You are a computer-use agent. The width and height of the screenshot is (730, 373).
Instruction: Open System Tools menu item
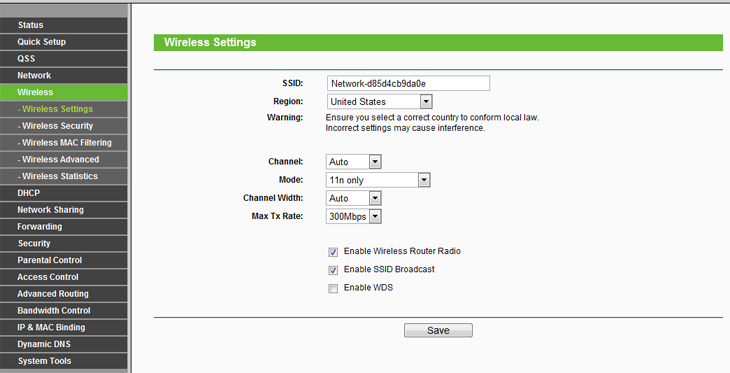(63, 361)
